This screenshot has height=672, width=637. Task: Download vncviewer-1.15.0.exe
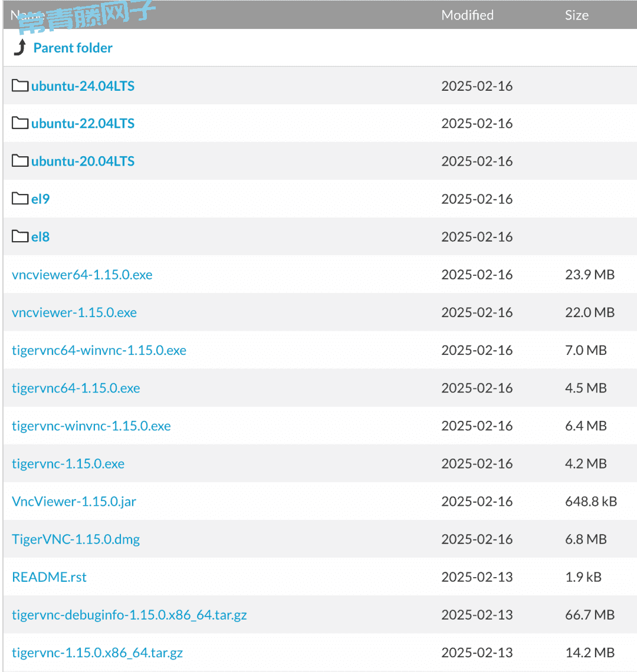(74, 312)
